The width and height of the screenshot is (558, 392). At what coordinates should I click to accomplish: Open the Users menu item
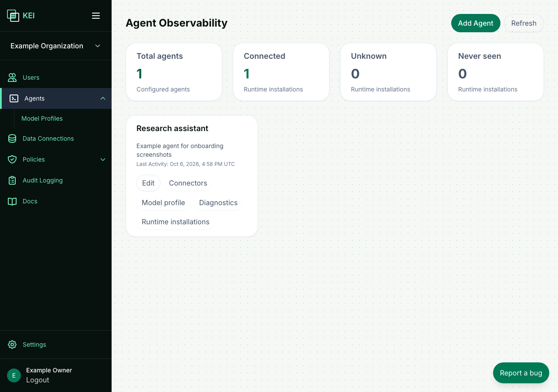click(x=56, y=78)
